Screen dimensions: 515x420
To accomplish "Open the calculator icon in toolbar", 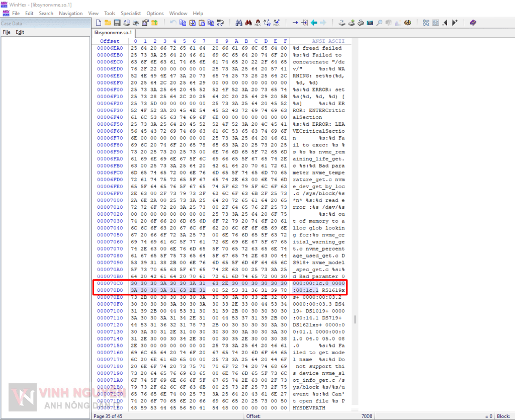I will pyautogui.click(x=370, y=23).
